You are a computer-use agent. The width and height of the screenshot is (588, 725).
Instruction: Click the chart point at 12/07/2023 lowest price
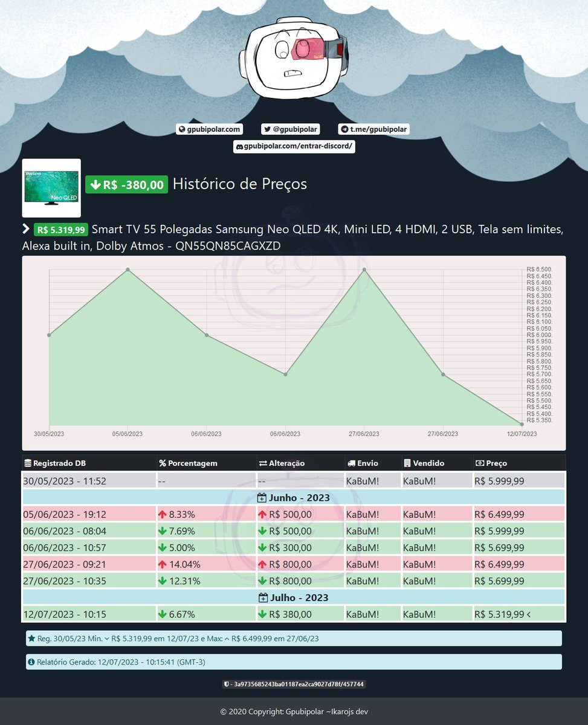click(522, 424)
